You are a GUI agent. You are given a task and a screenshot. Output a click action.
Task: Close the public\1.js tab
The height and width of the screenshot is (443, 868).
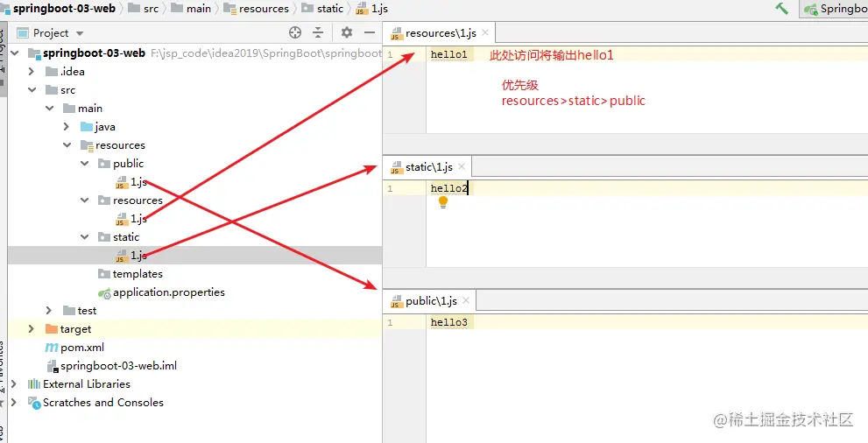(x=466, y=300)
